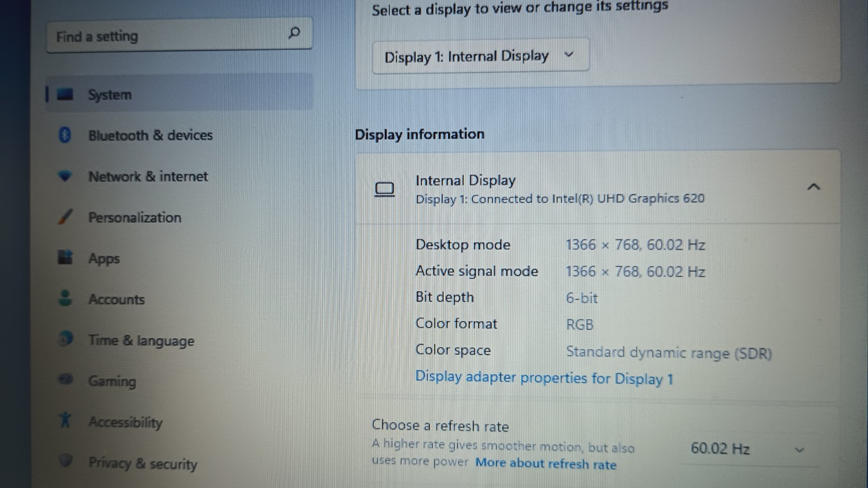The height and width of the screenshot is (488, 868).
Task: Click the Accessibility figure icon
Action: click(x=65, y=420)
